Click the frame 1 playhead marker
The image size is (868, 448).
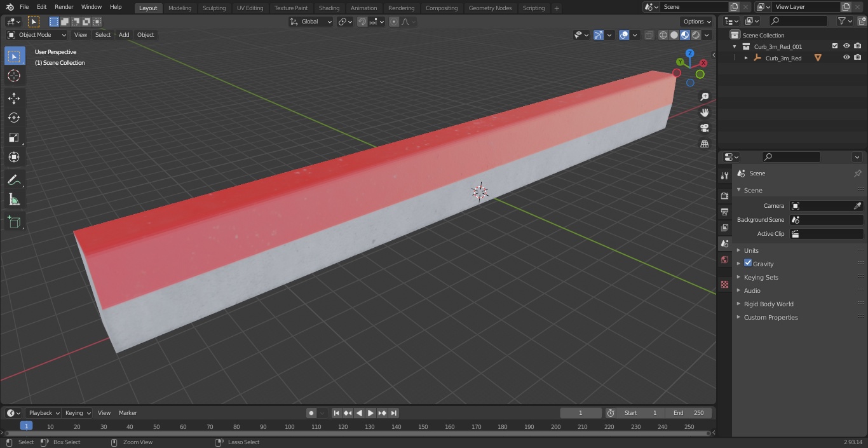(26, 426)
